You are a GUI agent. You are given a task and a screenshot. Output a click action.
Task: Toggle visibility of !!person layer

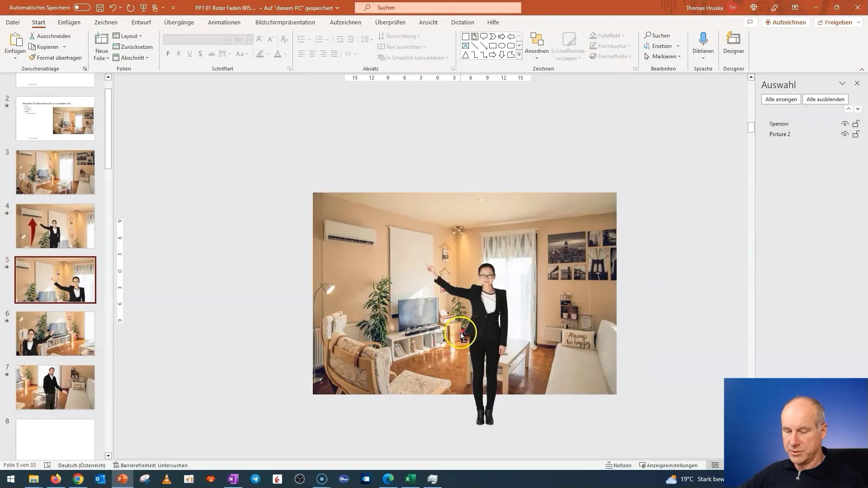(x=845, y=123)
